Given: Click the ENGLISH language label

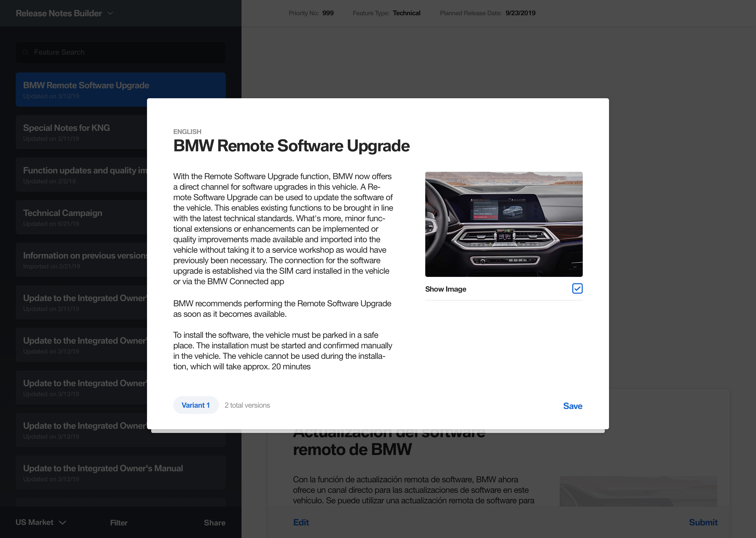Looking at the screenshot, I should 187,132.
